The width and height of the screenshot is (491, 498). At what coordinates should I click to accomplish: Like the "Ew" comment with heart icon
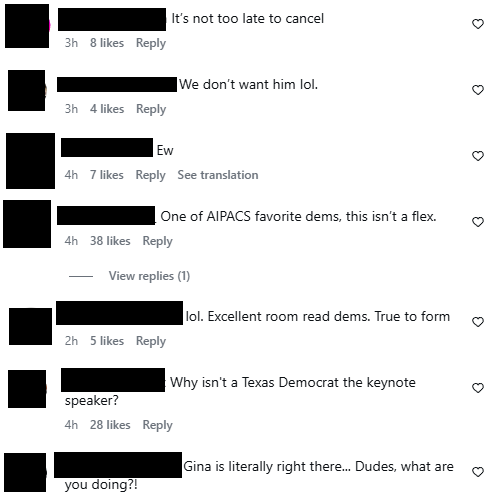coord(478,156)
